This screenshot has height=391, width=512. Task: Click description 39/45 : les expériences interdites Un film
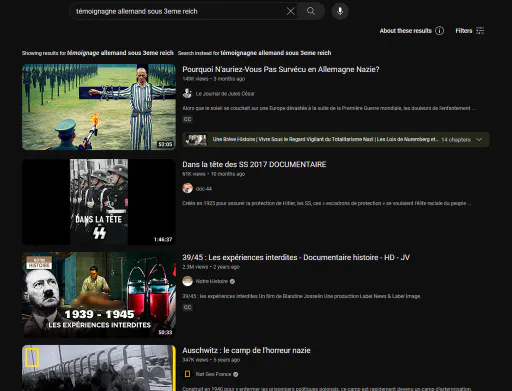301,296
